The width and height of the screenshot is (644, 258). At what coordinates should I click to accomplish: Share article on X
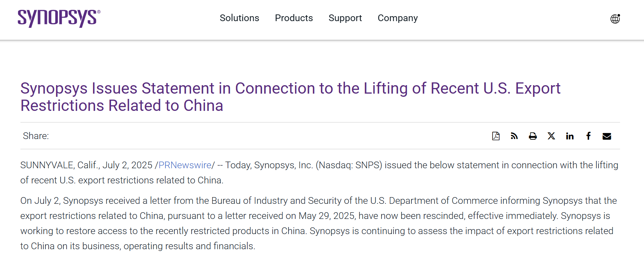[551, 136]
